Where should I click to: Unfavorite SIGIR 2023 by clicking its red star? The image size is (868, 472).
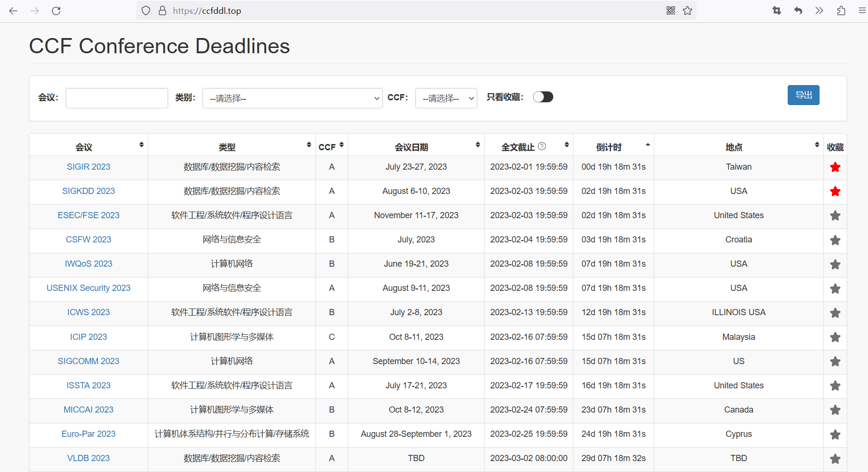coord(835,167)
